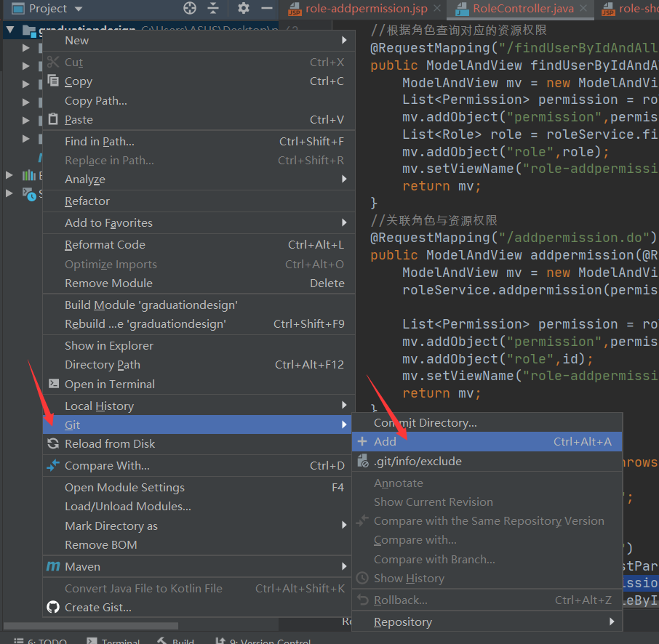
Task: Select Load/Unload Modules...
Action: click(x=199, y=507)
